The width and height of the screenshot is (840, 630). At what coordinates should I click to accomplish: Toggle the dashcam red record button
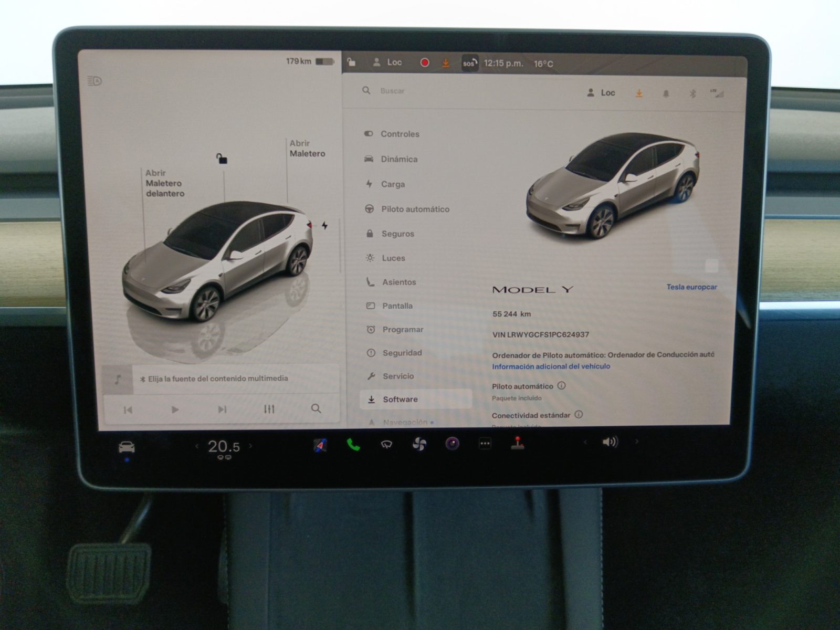click(x=425, y=63)
